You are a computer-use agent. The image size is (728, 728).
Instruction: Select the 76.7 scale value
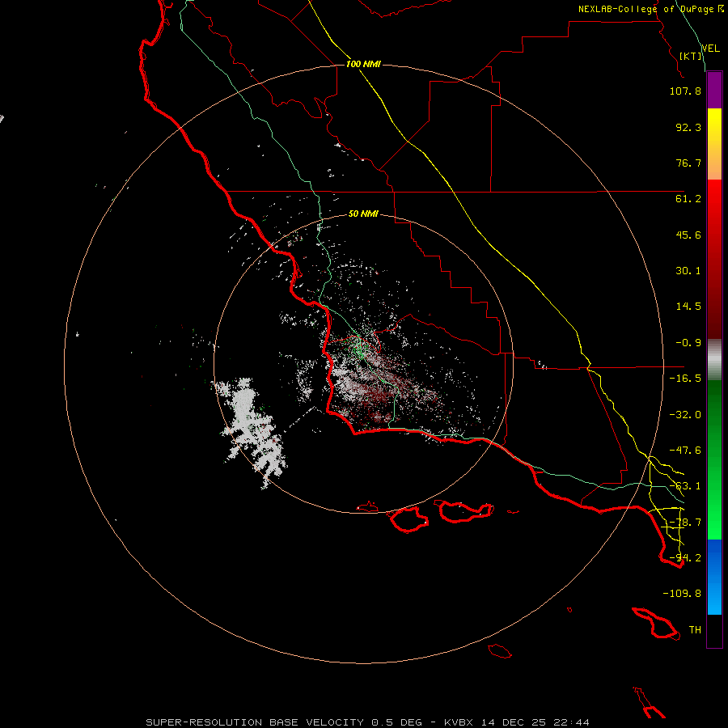click(x=688, y=163)
